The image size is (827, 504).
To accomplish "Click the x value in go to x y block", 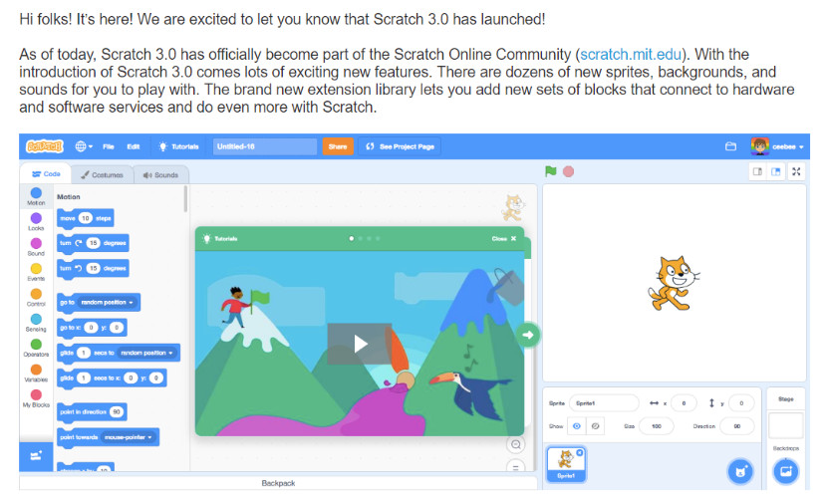I will pos(91,328).
